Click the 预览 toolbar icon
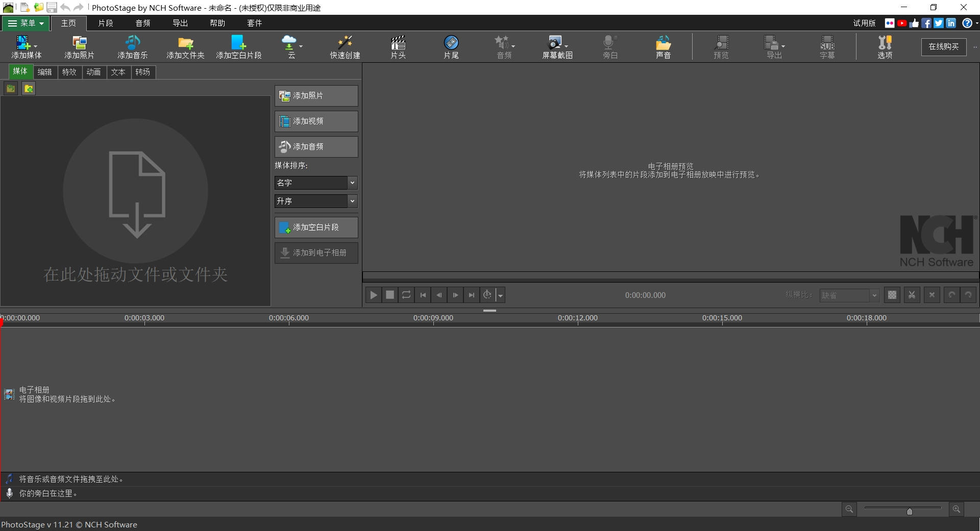This screenshot has height=531, width=980. point(721,47)
